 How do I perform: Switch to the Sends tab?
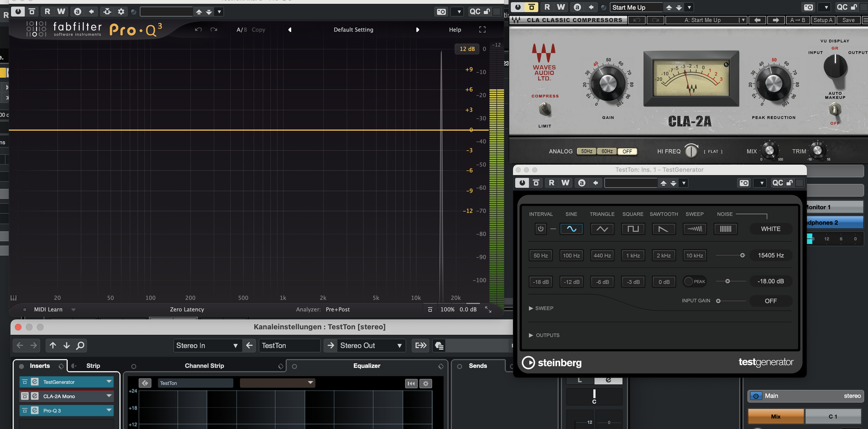tap(479, 366)
